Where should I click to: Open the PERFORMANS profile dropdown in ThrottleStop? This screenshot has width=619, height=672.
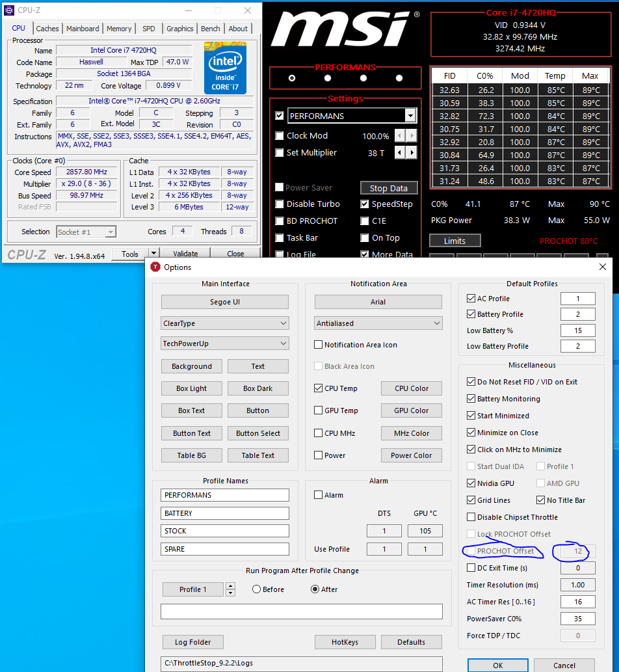[x=410, y=116]
